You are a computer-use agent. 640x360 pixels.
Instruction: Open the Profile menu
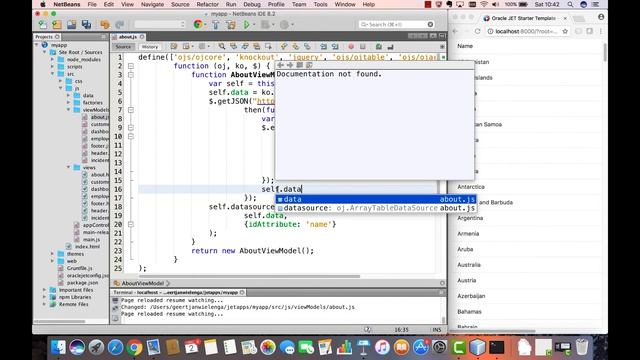click(x=276, y=4)
